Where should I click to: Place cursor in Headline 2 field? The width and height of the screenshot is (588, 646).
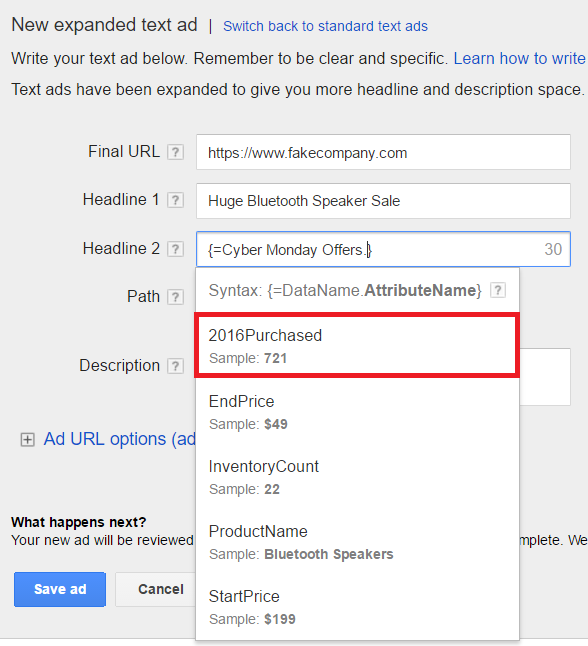[383, 249]
